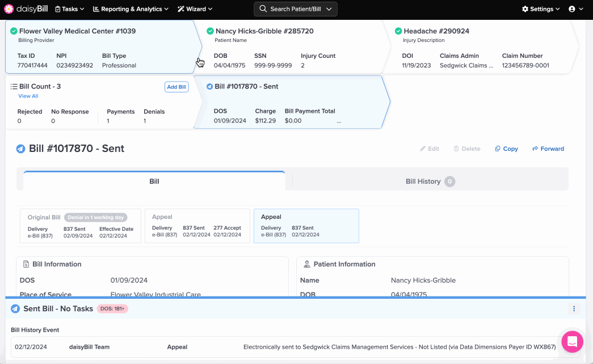Follow the View All bills link
This screenshot has width=593, height=364.
tap(28, 96)
